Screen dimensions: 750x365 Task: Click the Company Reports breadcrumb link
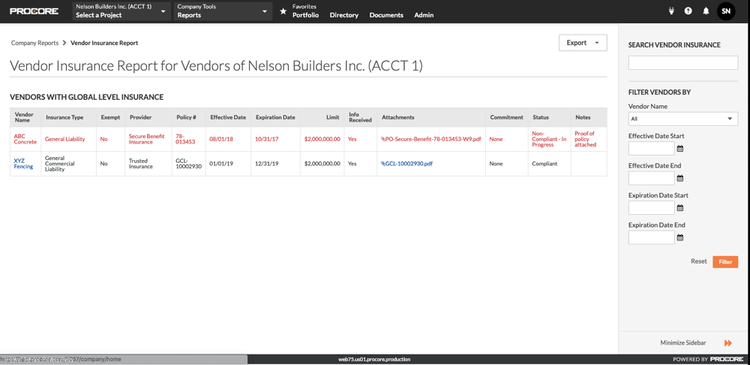(34, 43)
